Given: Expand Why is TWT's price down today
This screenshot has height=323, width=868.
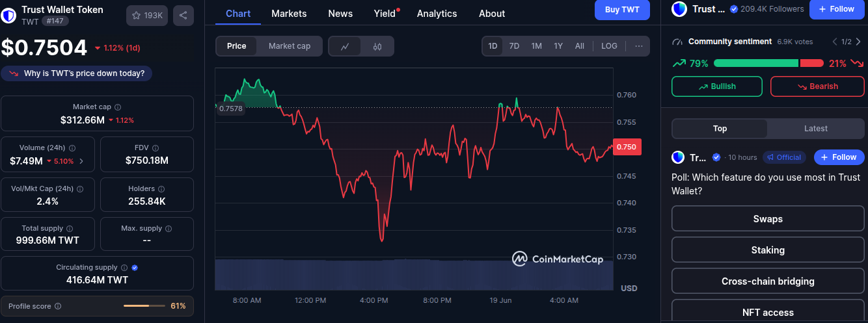Looking at the screenshot, I should click(77, 73).
